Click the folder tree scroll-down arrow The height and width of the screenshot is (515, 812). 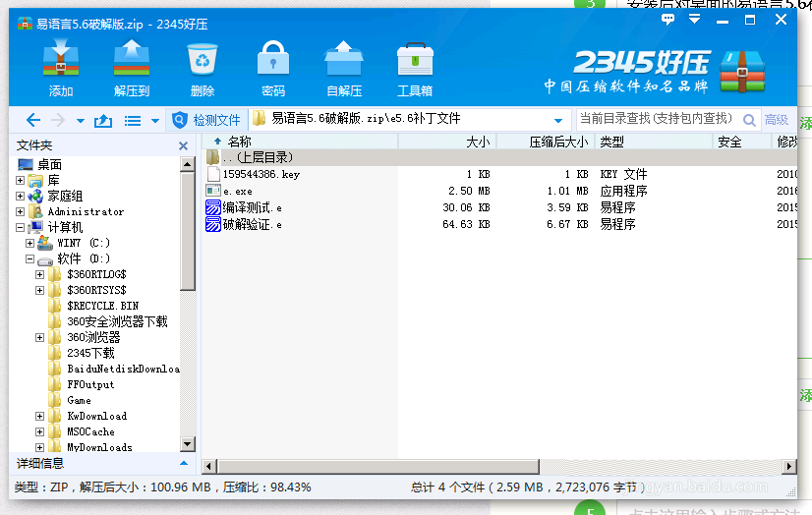[188, 443]
